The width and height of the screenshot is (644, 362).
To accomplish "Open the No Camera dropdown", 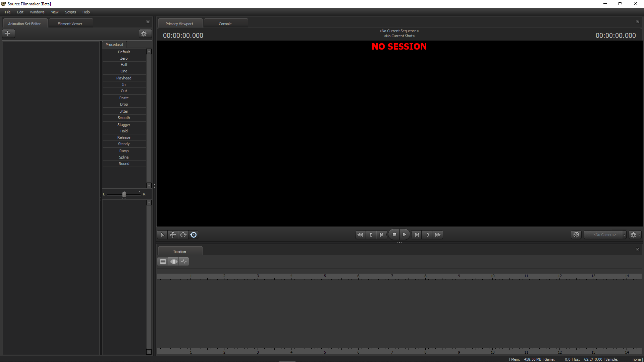I will click(605, 235).
